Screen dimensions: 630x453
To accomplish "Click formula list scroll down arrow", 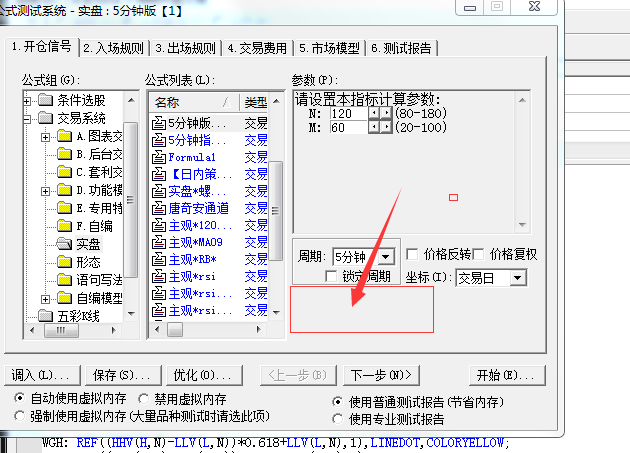I will tap(276, 312).
